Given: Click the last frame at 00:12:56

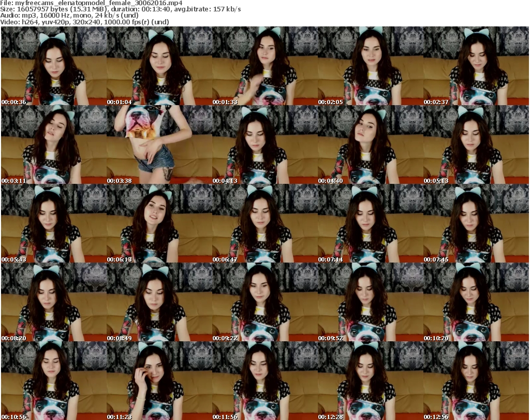Looking at the screenshot, I should (x=476, y=381).
